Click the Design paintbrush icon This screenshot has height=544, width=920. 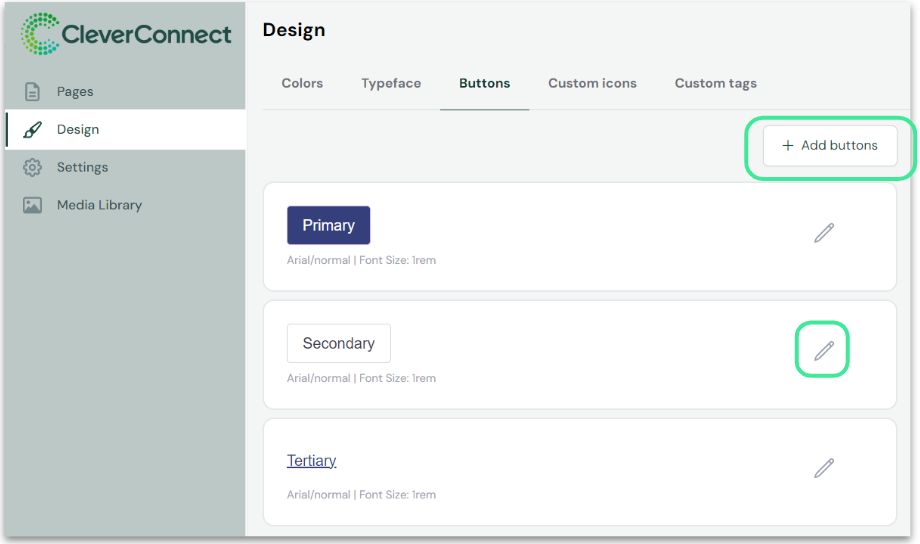coord(32,130)
